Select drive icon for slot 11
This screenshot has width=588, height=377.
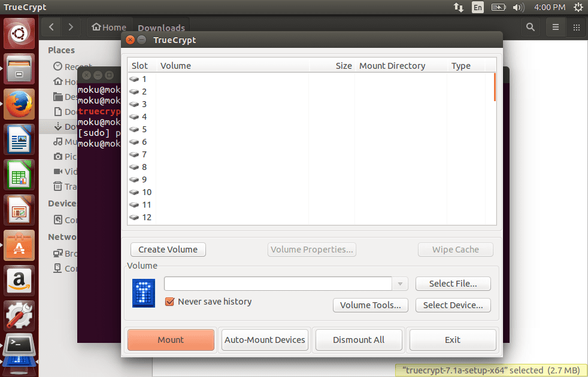pos(134,205)
